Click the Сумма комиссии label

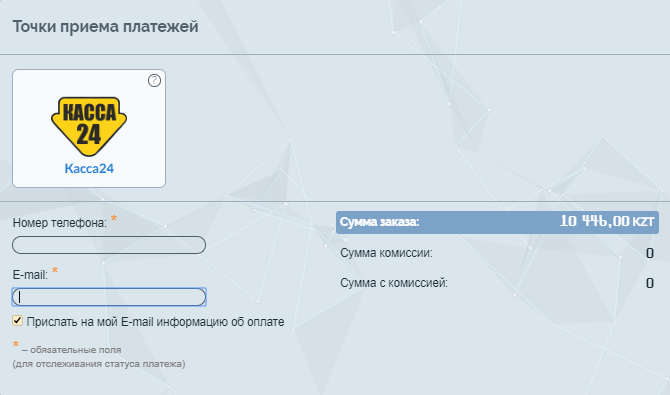tap(386, 253)
